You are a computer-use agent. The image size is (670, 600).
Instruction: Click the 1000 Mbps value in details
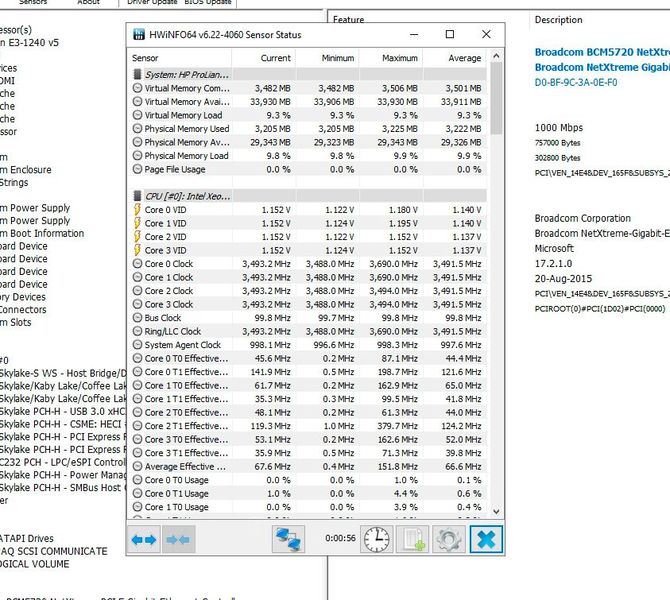point(558,127)
